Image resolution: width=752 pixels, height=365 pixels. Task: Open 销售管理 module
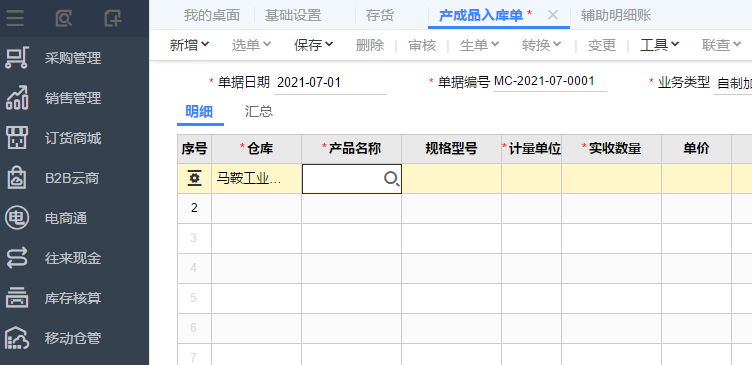pyautogui.click(x=74, y=98)
